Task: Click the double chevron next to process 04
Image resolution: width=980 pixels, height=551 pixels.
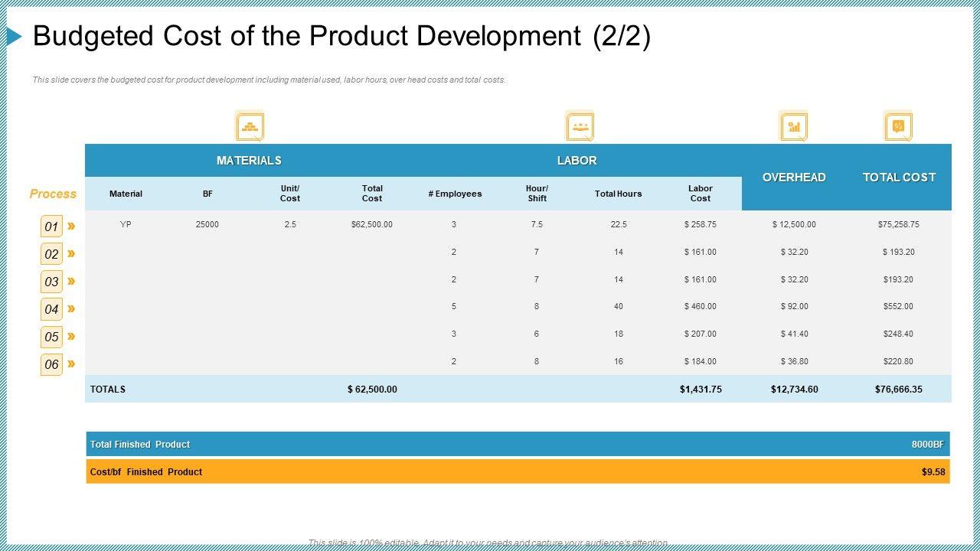Action: (x=71, y=308)
